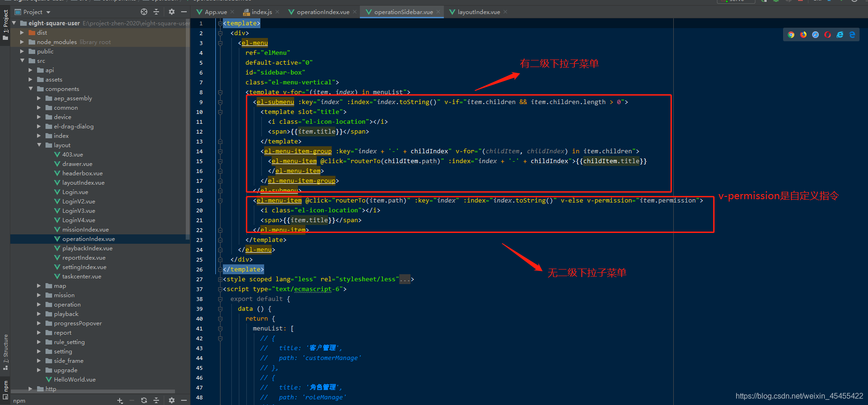Fold the el-submenu block at line 9
The width and height of the screenshot is (868, 405).
[x=220, y=102]
